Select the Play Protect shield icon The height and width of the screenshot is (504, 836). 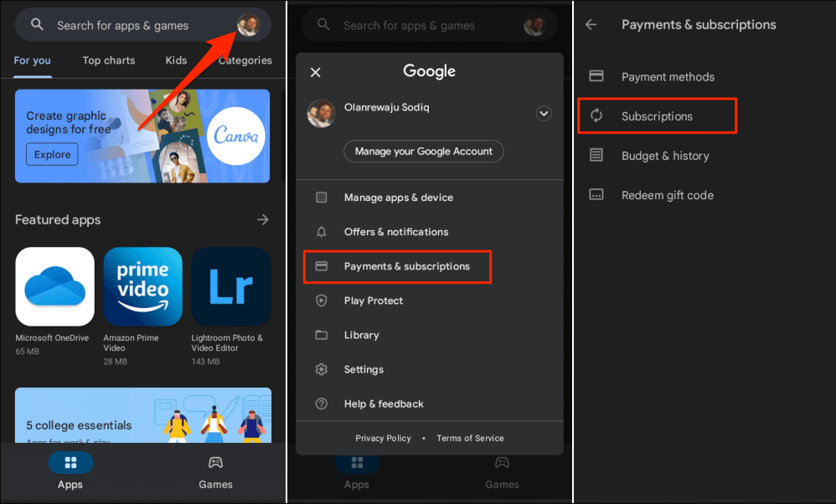321,301
